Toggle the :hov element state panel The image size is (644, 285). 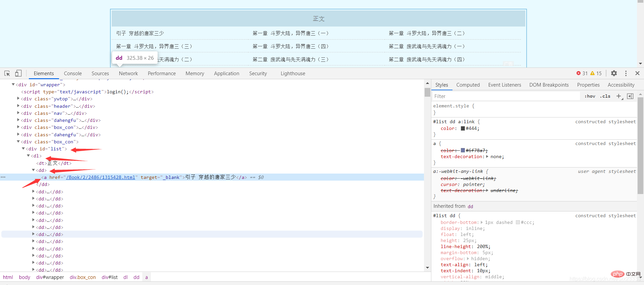(x=590, y=96)
